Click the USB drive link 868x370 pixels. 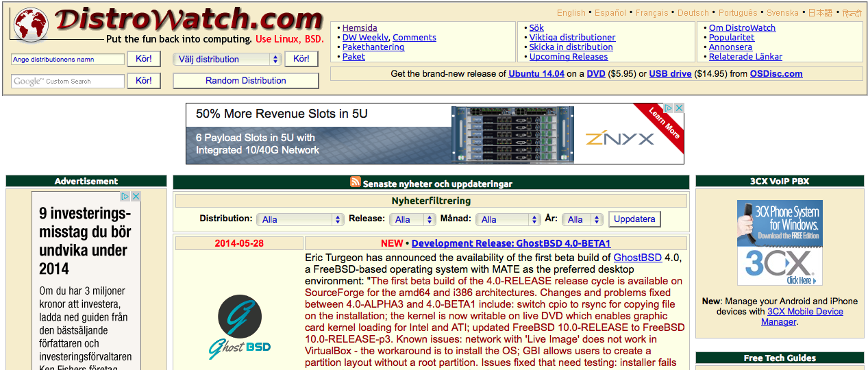tap(670, 73)
